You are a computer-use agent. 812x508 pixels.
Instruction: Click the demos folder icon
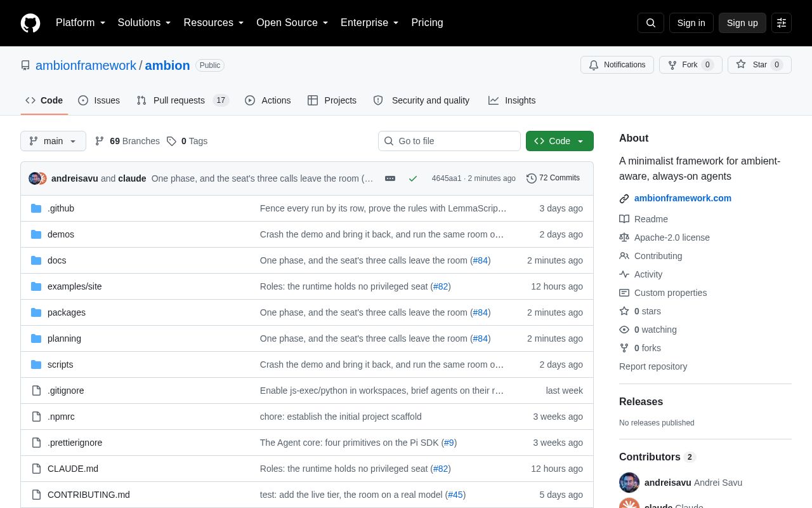click(x=36, y=234)
